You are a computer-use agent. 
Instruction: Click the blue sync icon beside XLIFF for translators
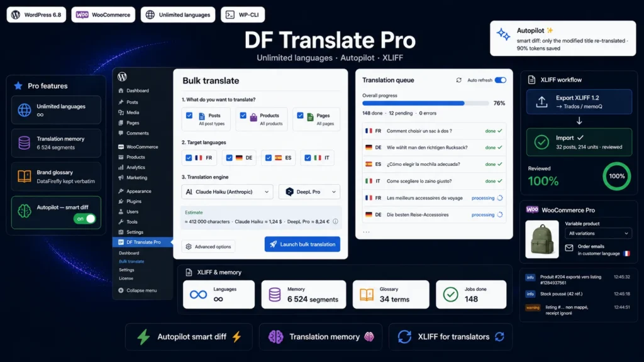pyautogui.click(x=404, y=337)
